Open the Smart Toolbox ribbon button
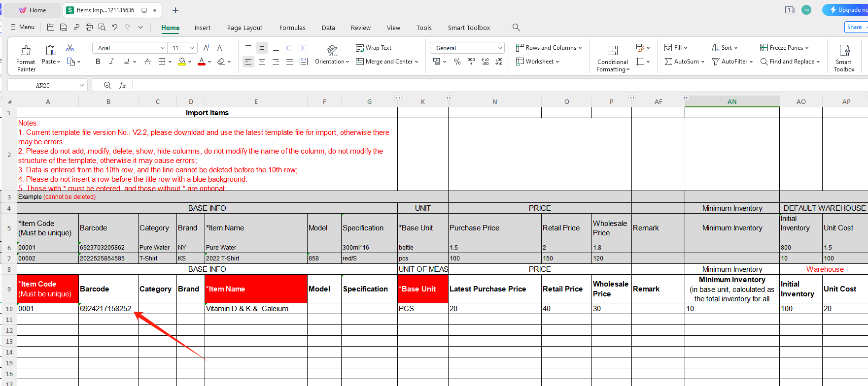The height and width of the screenshot is (386, 868). tap(844, 58)
